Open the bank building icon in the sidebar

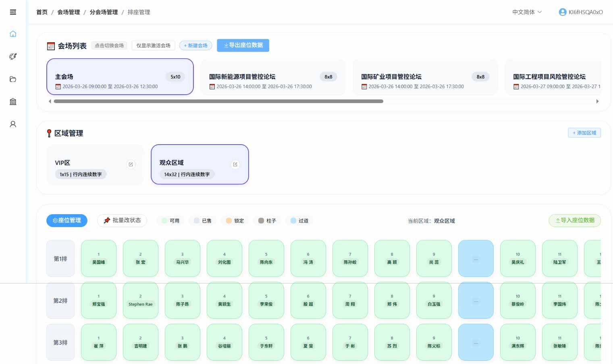[13, 101]
